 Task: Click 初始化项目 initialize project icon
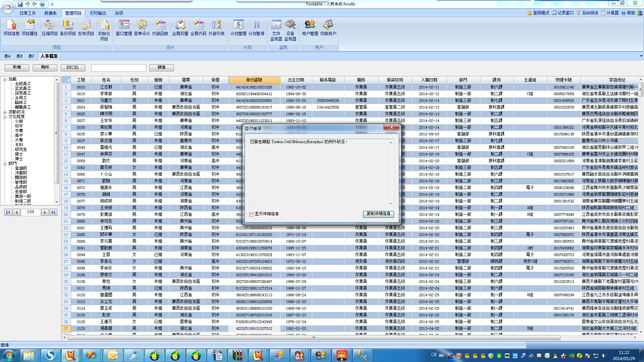pos(104,30)
